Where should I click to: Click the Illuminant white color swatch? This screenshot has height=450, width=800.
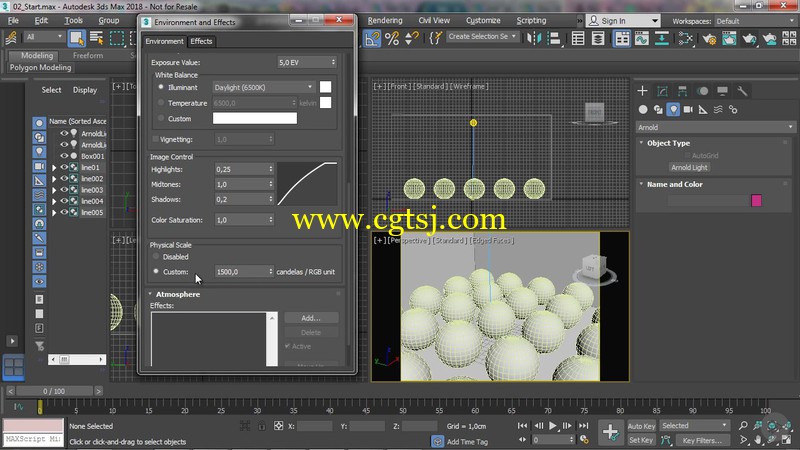[x=325, y=87]
